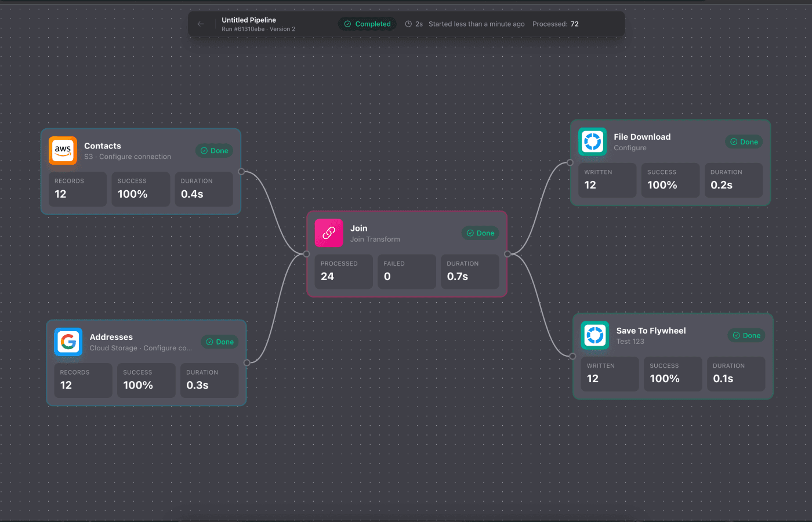The width and height of the screenshot is (812, 522).
Task: Click the clock icon showing run duration
Action: pos(409,24)
